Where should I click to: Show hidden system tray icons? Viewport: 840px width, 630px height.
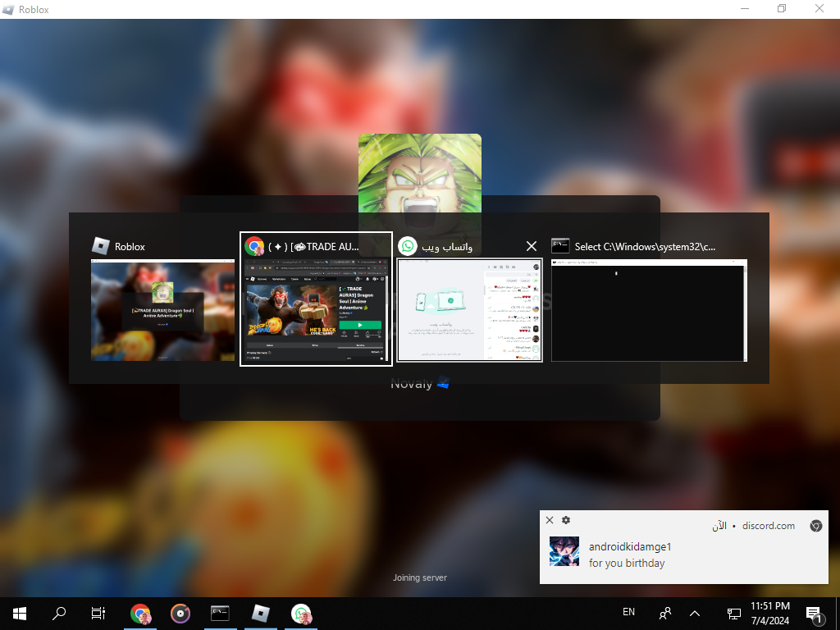point(695,614)
